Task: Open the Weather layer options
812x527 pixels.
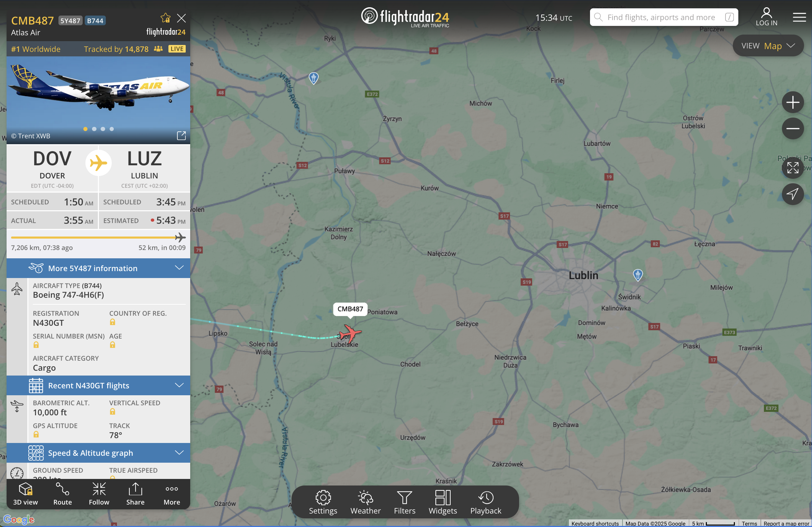Action: click(365, 502)
